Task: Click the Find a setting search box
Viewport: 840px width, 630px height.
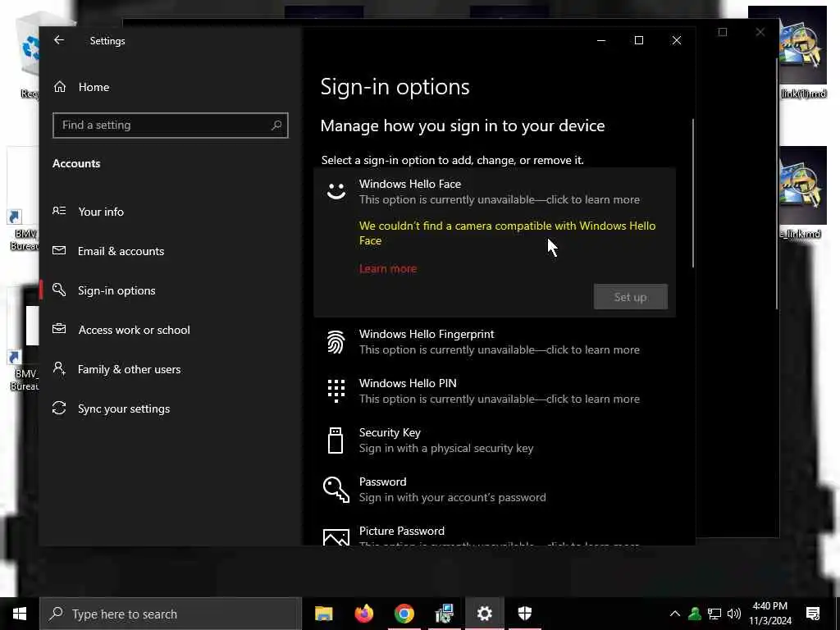Action: [171, 126]
